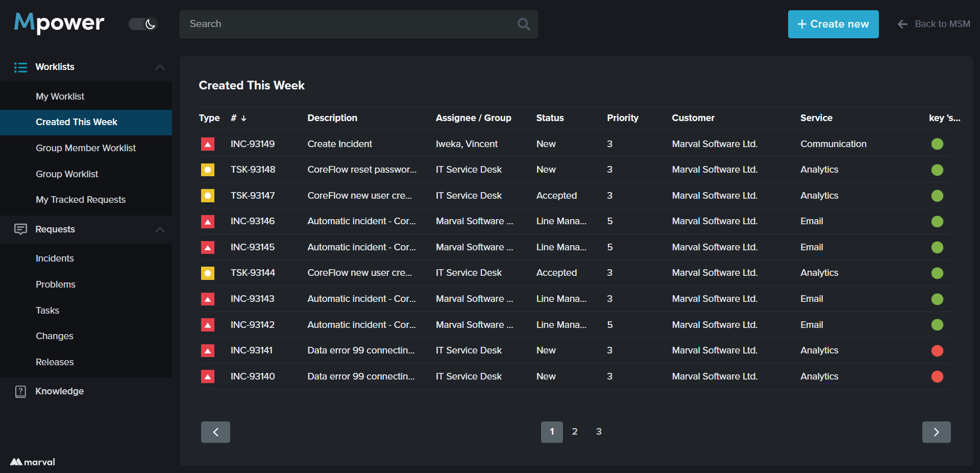
Task: Sort by the # column arrow
Action: [243, 119]
